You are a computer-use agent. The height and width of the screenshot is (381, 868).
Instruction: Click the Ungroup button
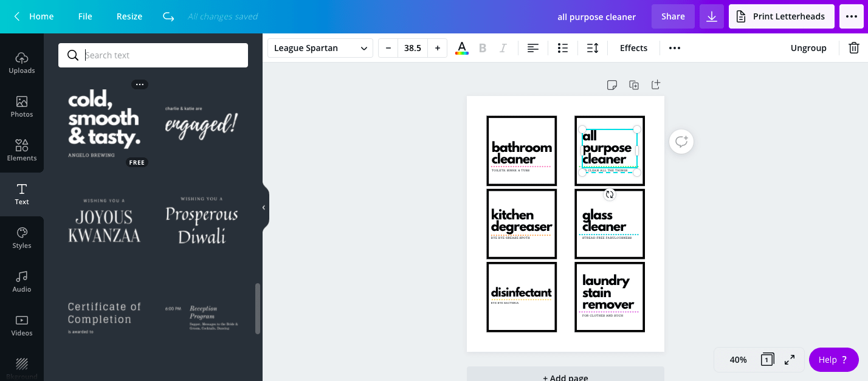pos(808,48)
